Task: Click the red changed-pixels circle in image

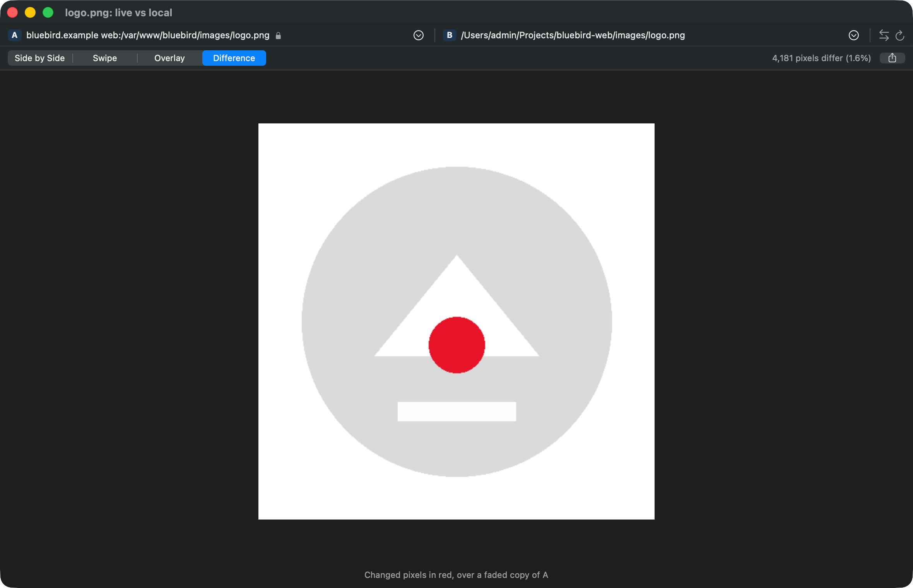Action: coord(457,345)
